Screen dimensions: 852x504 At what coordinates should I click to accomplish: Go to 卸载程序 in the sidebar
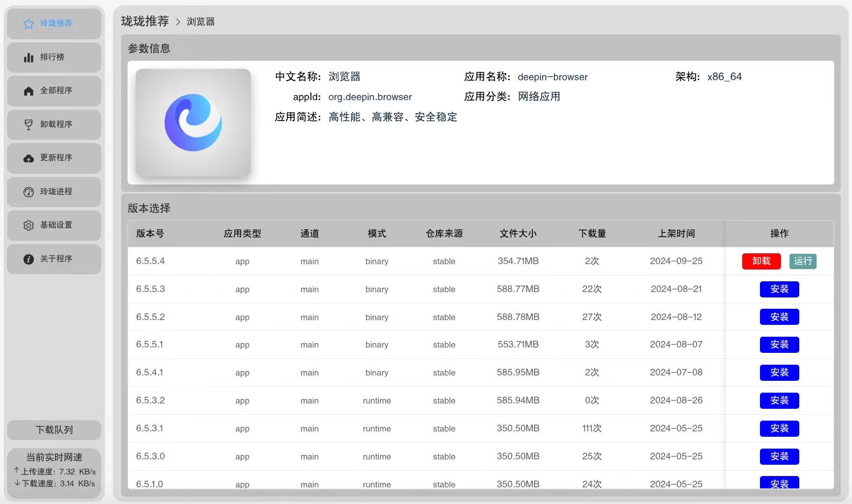54,125
